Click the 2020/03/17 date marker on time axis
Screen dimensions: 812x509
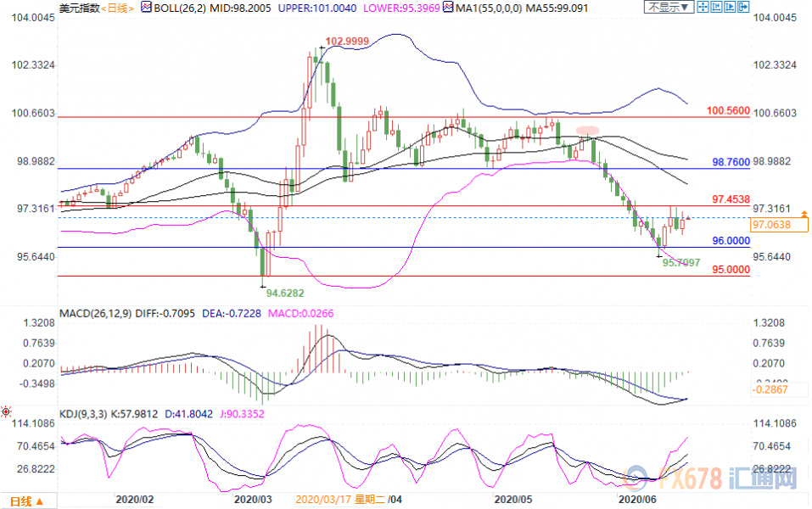322,501
